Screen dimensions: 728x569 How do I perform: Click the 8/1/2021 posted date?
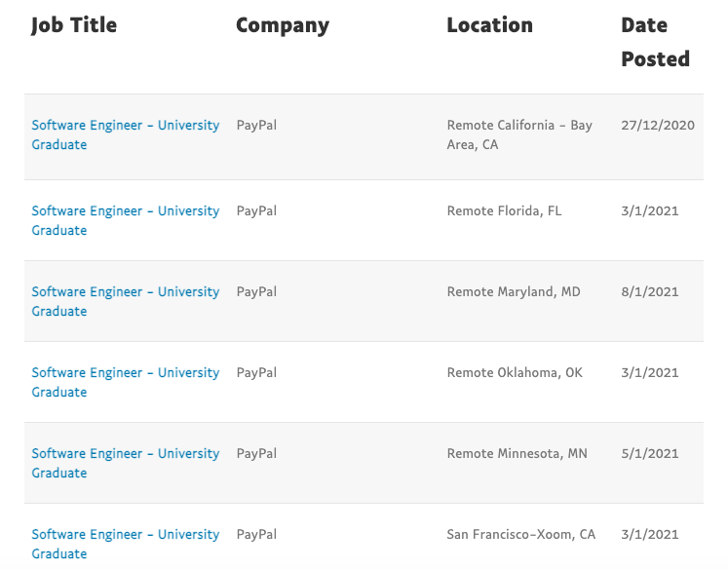tap(649, 291)
